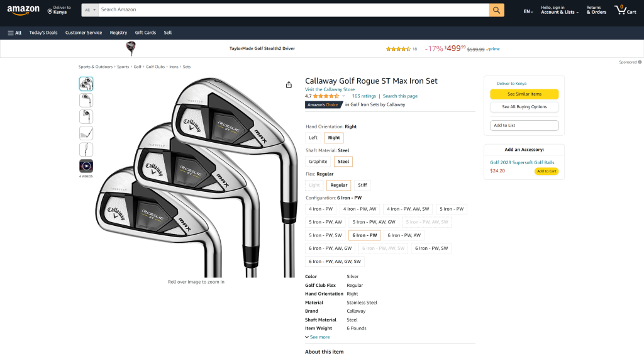Open Returns & Orders
Image resolution: width=644 pixels, height=358 pixels.
(596, 10)
